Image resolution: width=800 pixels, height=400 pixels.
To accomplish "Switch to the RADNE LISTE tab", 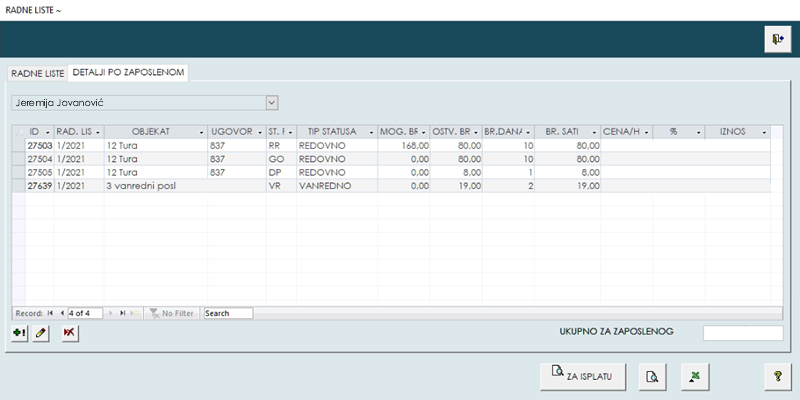I will tap(37, 74).
